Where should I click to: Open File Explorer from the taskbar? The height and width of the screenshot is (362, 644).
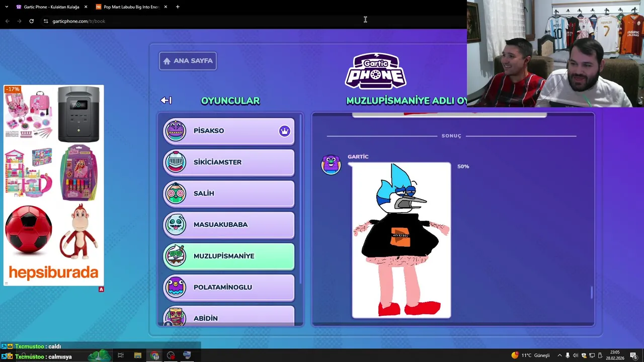[x=138, y=355]
